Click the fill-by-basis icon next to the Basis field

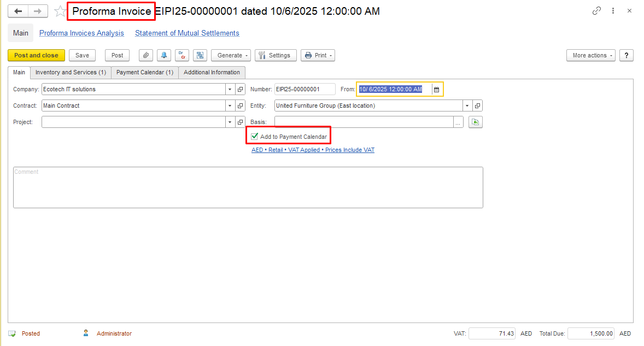(x=475, y=122)
